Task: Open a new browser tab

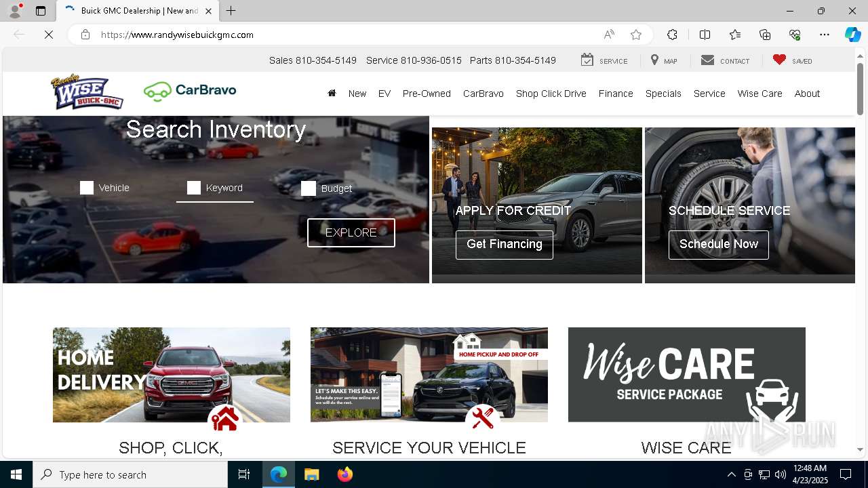Action: pyautogui.click(x=231, y=11)
